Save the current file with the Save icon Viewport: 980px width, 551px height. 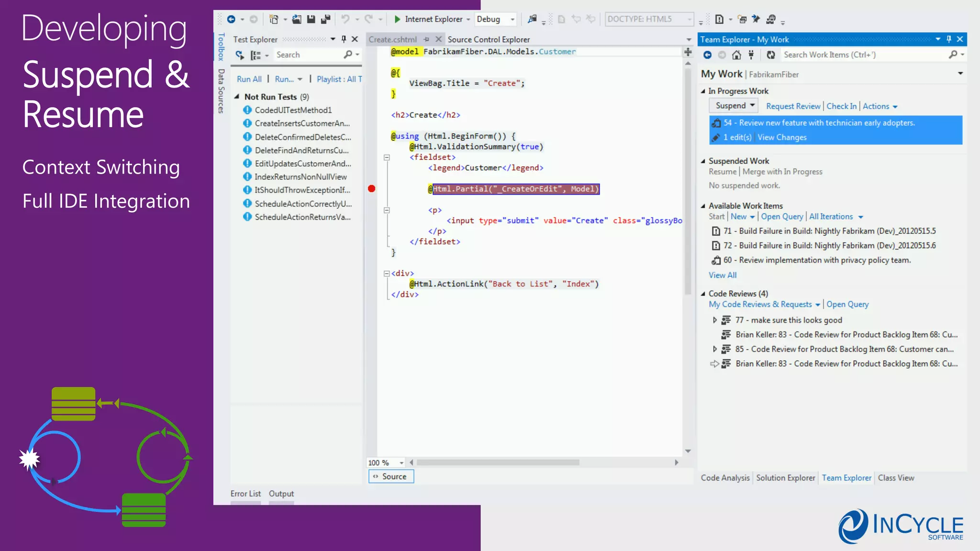(x=311, y=19)
